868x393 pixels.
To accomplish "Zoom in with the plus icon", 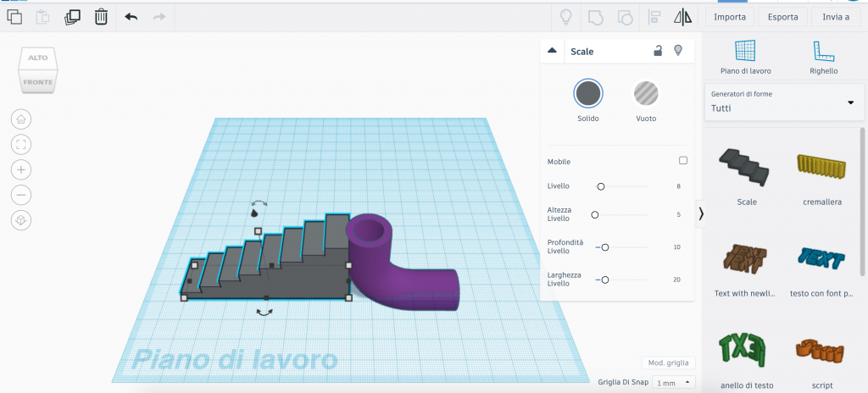I will (x=21, y=169).
